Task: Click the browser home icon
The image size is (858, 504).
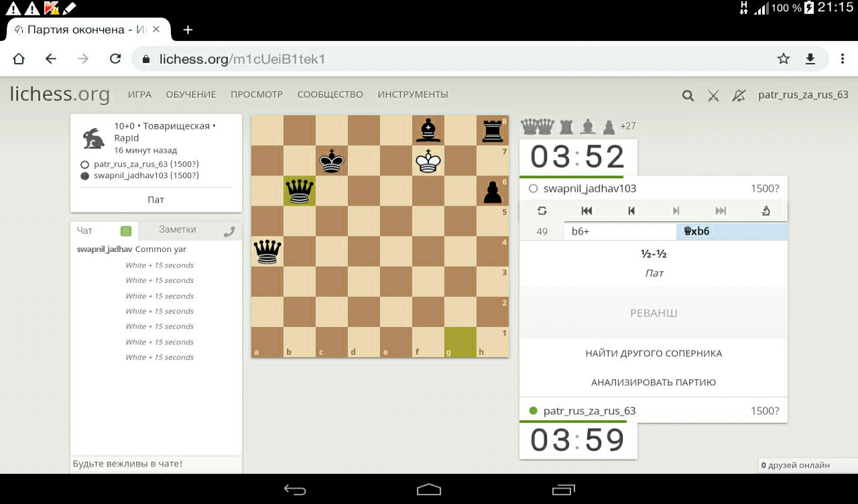Action: 19,59
